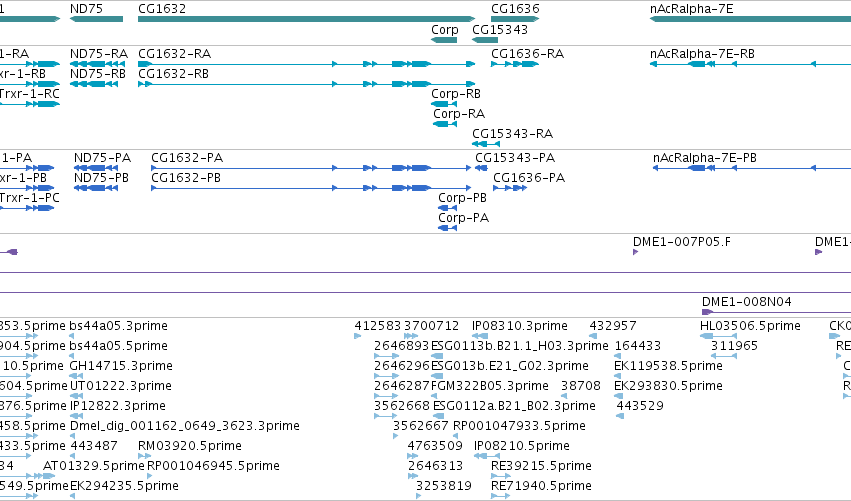
Task: Click protein Corp-PB label
Action: tap(462, 198)
